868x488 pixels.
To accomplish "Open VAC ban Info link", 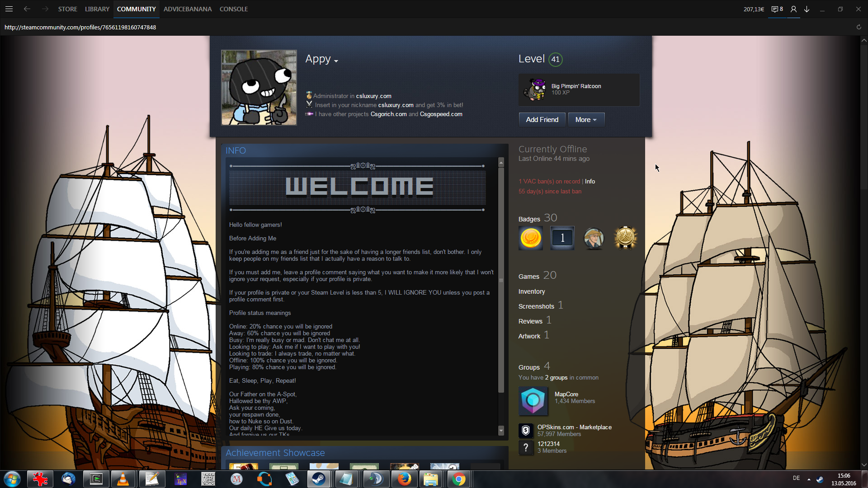I will point(590,181).
